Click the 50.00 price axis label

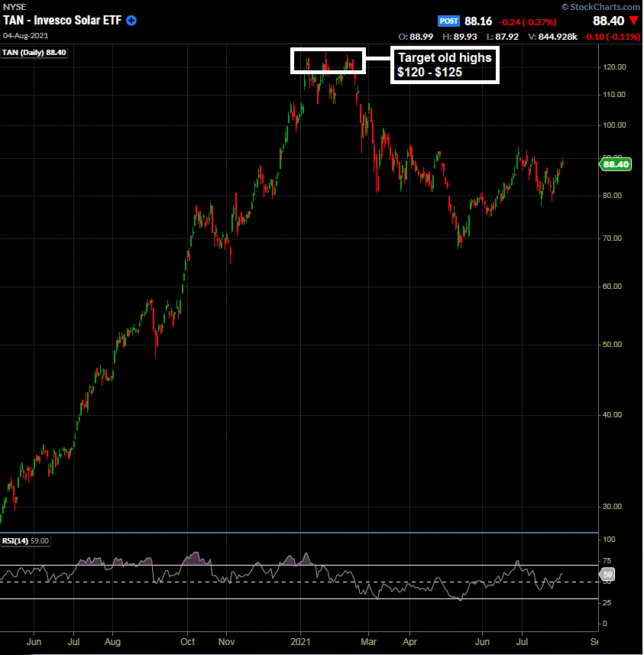[612, 344]
